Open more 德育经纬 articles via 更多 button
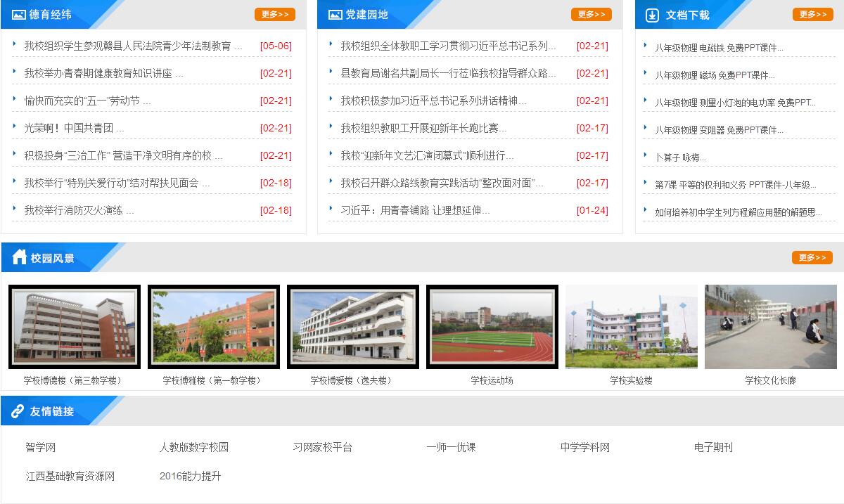This screenshot has height=504, width=844. tap(274, 15)
